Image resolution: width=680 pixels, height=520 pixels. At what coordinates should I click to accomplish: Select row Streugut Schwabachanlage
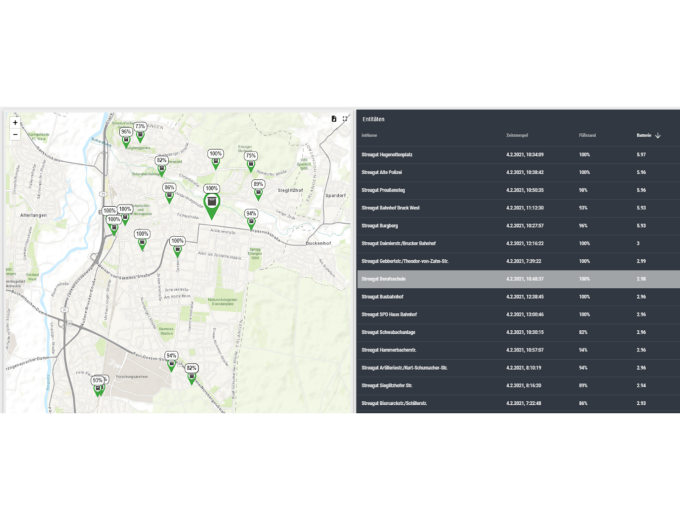coord(518,333)
